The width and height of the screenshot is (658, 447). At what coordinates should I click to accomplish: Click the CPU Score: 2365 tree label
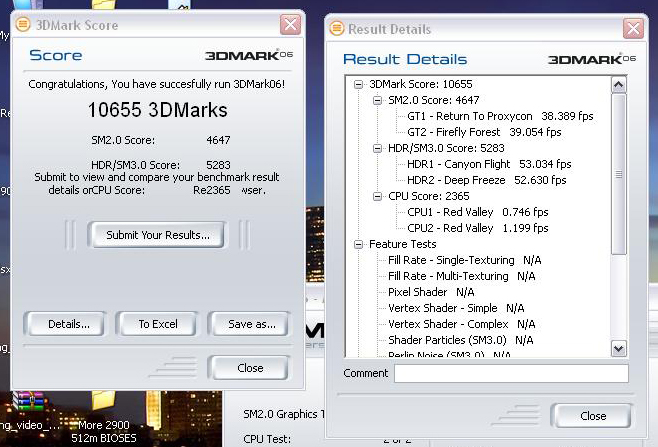pos(428,196)
